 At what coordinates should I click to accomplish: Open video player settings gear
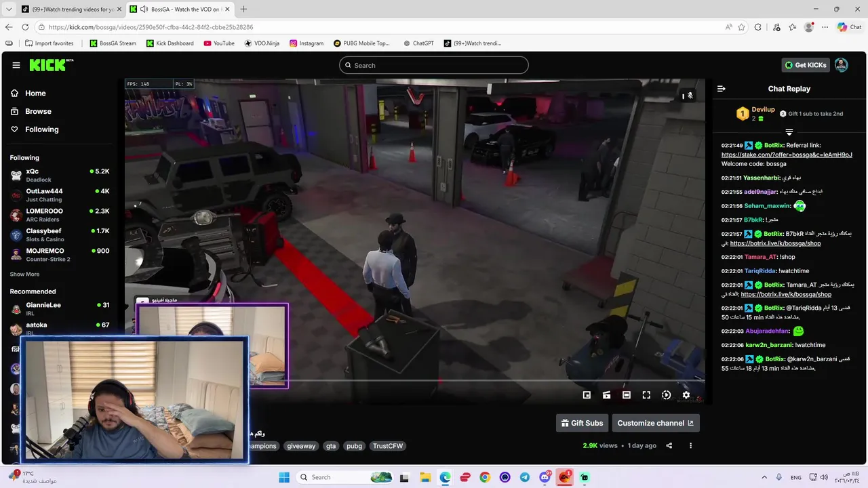point(686,395)
